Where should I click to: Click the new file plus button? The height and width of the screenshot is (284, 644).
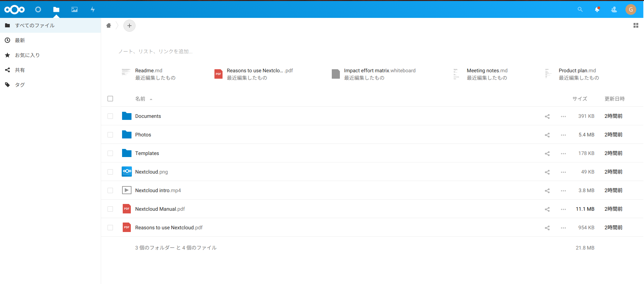129,26
